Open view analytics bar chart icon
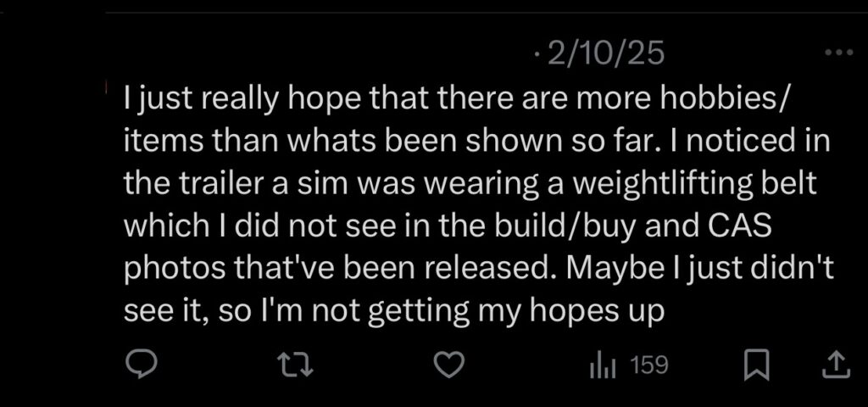Viewport: 868px width, 407px height. point(602,365)
